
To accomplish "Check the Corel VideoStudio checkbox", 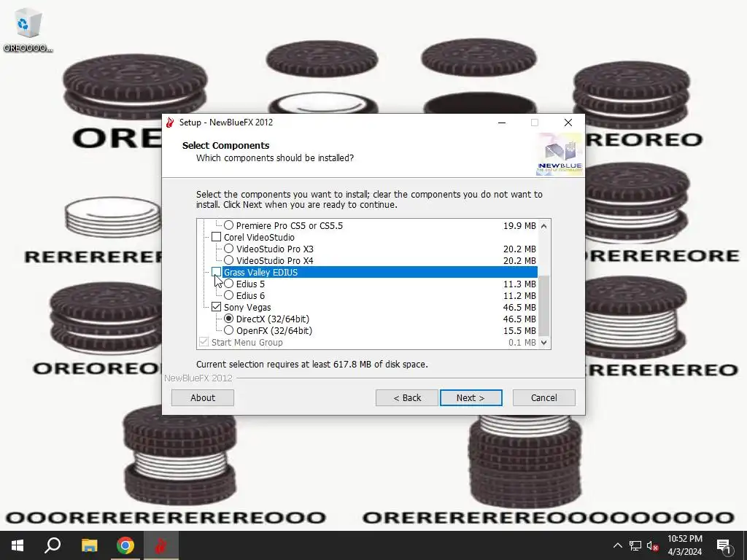I will (x=216, y=237).
